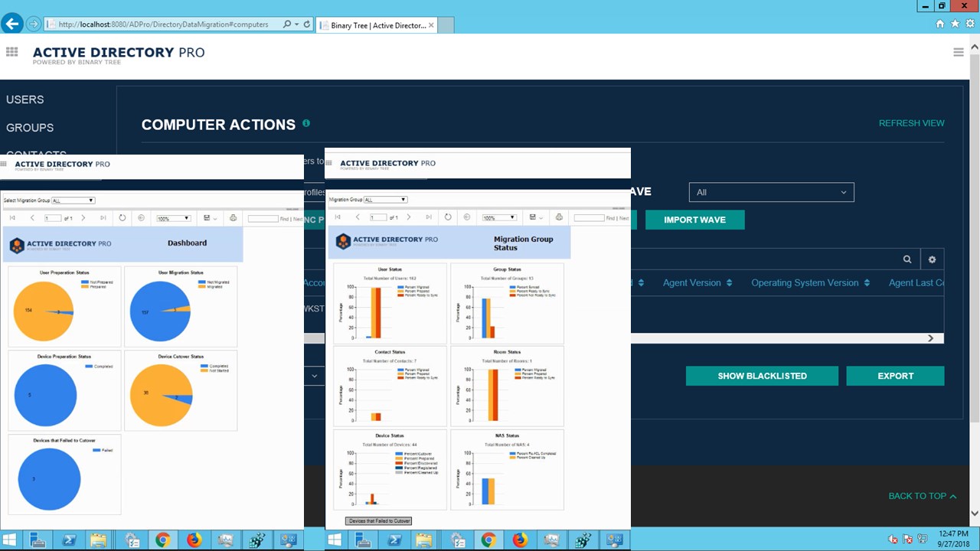980x551 pixels.
Task: Click back-to-parent icon in Dashboard report toolbar
Action: [x=142, y=218]
